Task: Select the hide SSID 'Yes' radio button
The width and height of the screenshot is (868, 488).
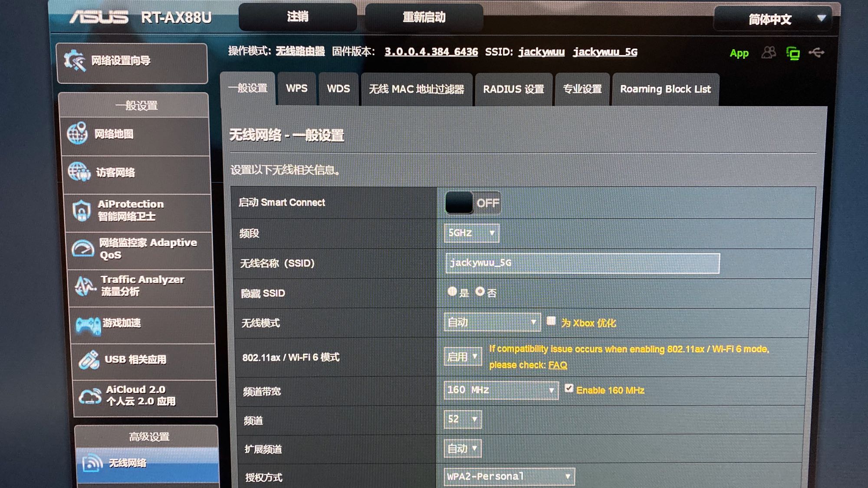Action: coord(452,291)
